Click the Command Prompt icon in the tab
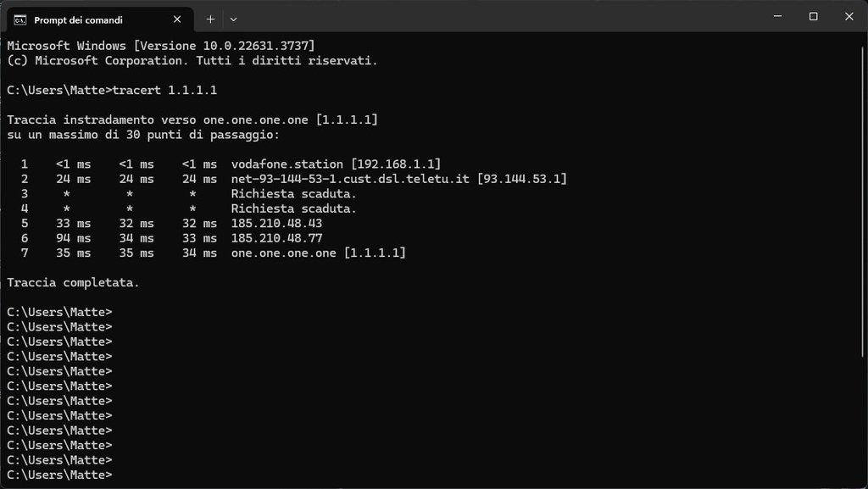The width and height of the screenshot is (868, 489). click(20, 19)
